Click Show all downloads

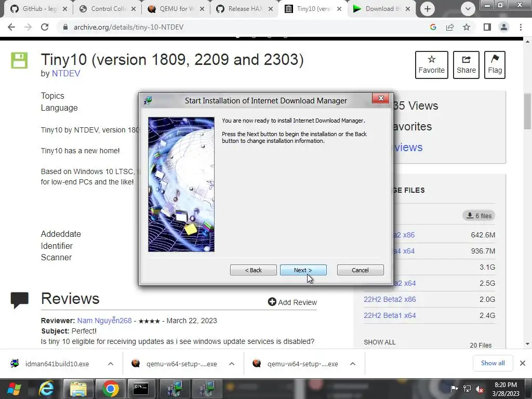pyautogui.click(x=493, y=363)
